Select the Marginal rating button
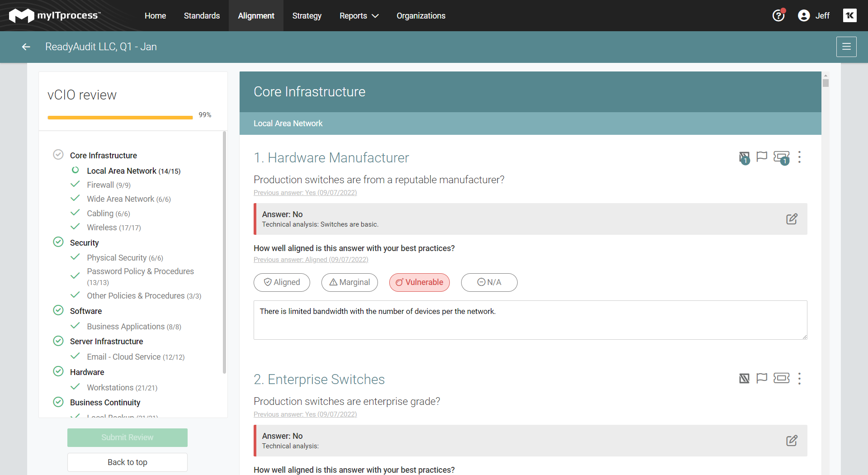Image resolution: width=868 pixels, height=475 pixels. (349, 282)
